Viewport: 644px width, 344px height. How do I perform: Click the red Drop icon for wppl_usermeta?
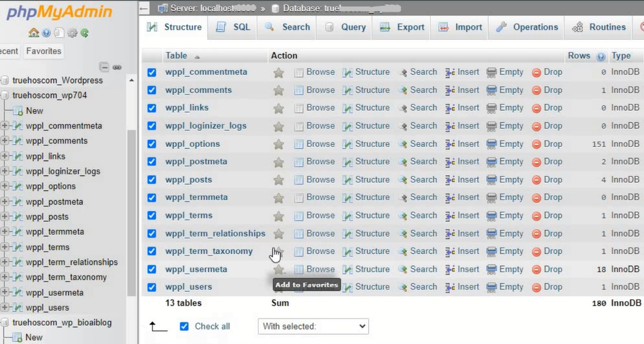coord(536,270)
